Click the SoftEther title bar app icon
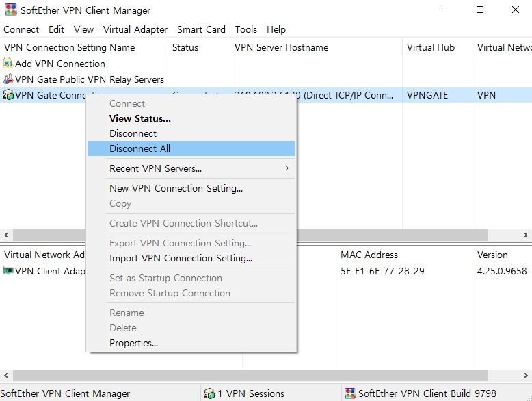 [x=11, y=10]
